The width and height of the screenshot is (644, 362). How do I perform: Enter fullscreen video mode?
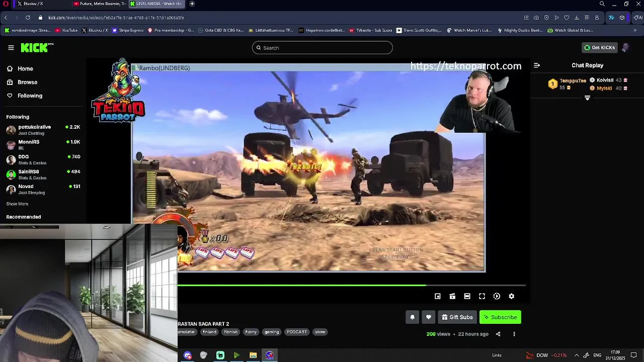point(482,297)
